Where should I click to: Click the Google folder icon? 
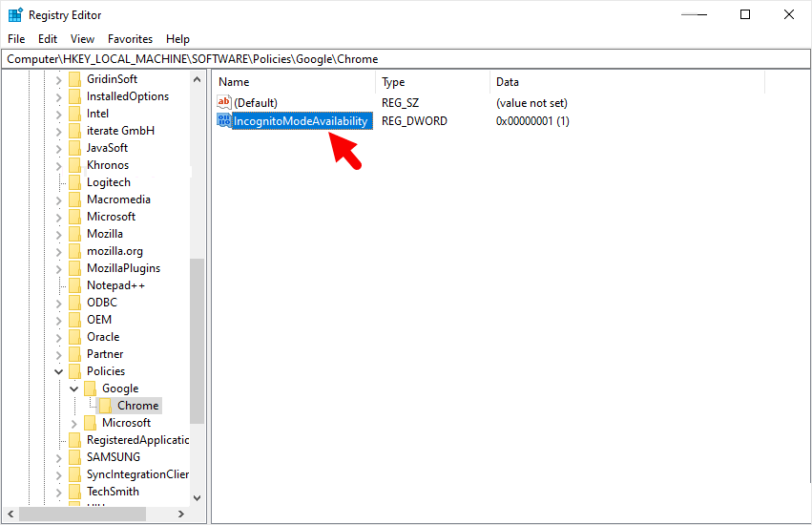click(90, 388)
